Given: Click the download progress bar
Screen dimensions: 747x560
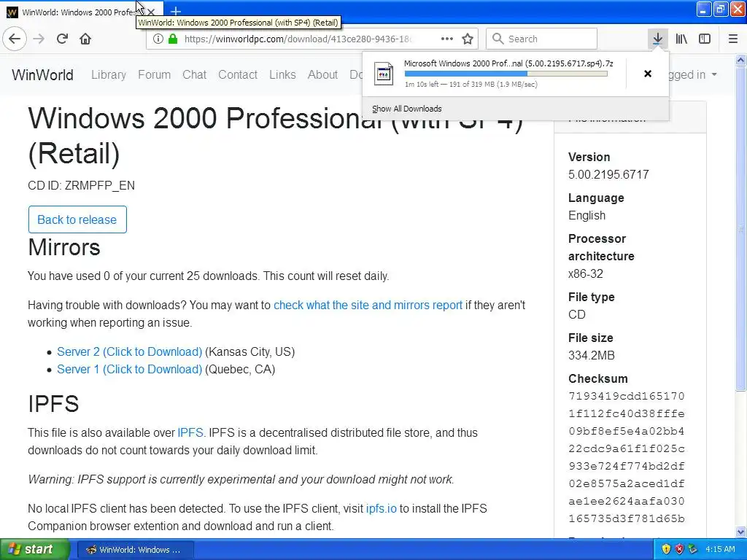Looking at the screenshot, I should pos(506,74).
